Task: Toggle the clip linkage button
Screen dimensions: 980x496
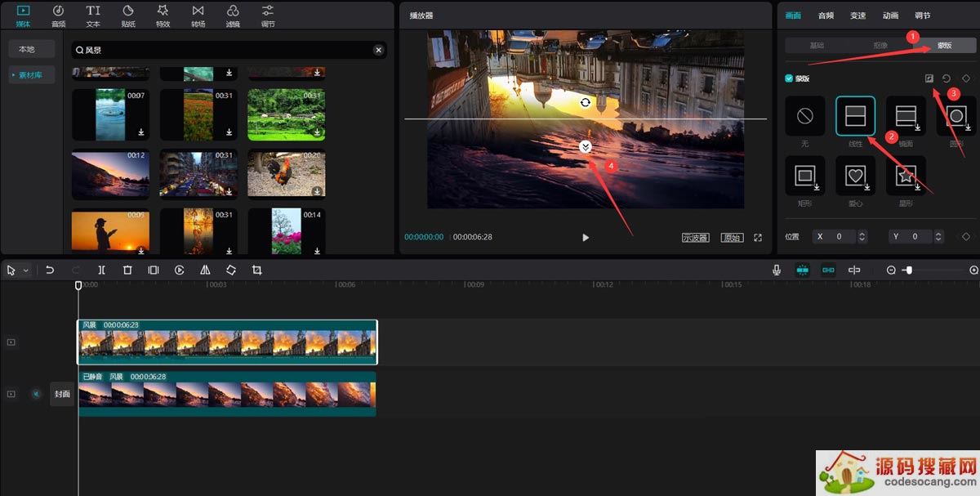Action: click(828, 270)
